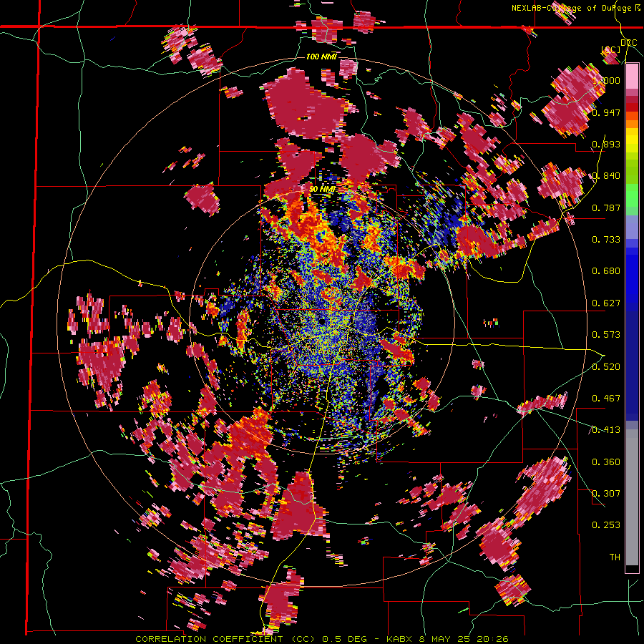Image resolution: width=644 pixels, height=644 pixels.
Task: Click the 0.573 color scale label
Action: (606, 335)
